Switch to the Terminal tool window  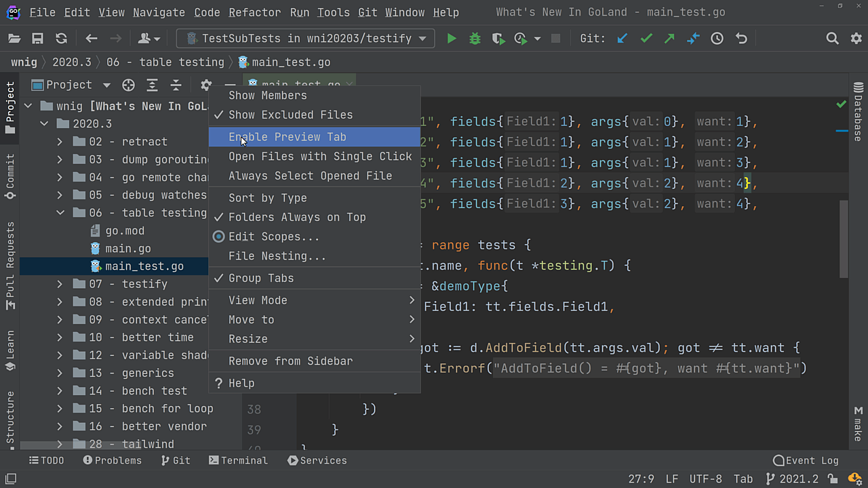(x=238, y=460)
